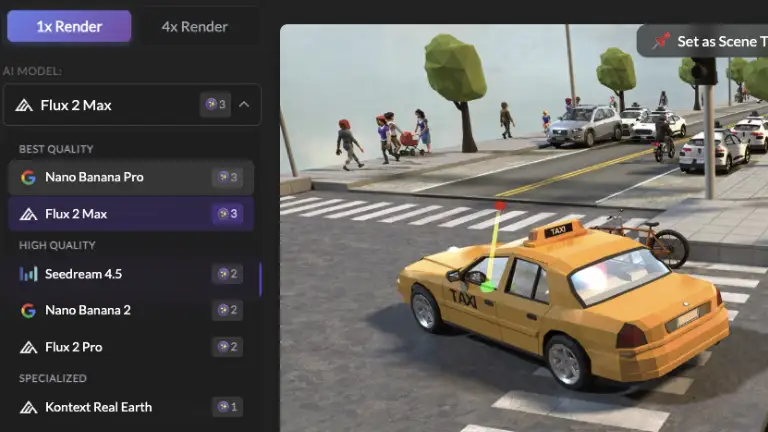Click the green gizmo origin on the taxi door
768x432 pixels.
point(487,287)
